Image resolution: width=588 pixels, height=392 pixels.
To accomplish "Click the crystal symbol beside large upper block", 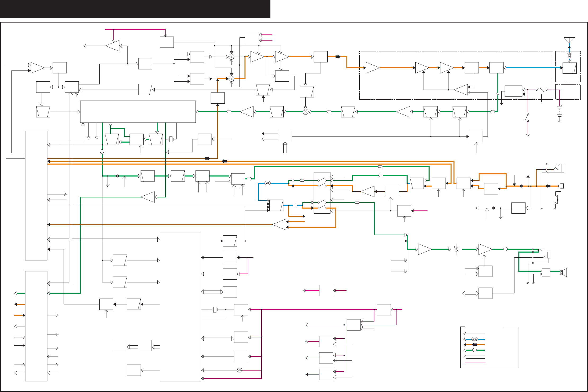I will point(171,139).
